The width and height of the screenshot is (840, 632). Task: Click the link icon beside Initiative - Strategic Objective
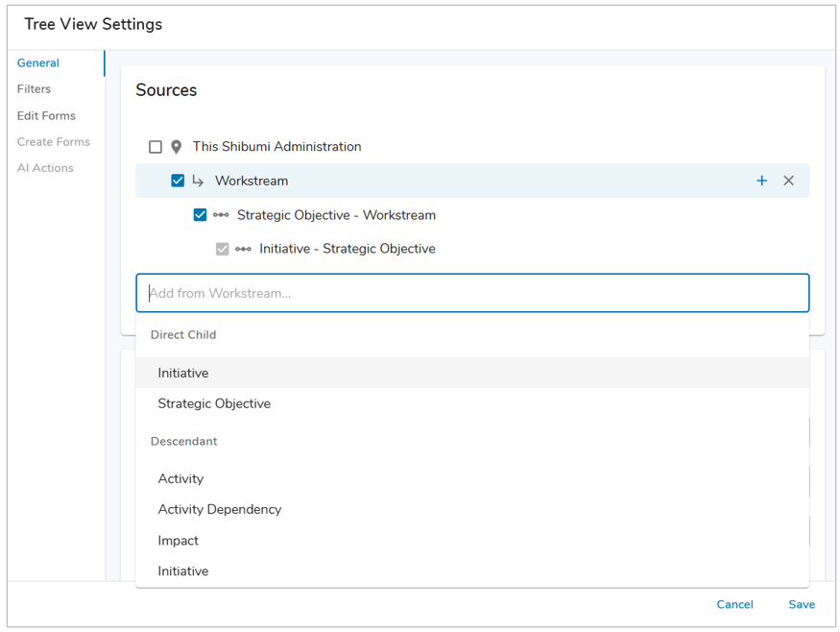[x=243, y=249]
